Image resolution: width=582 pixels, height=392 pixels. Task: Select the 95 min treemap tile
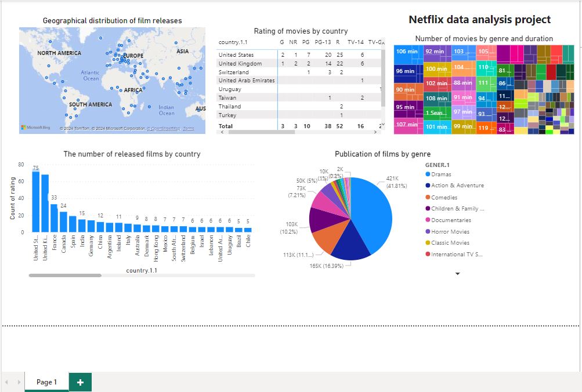pyautogui.click(x=409, y=109)
